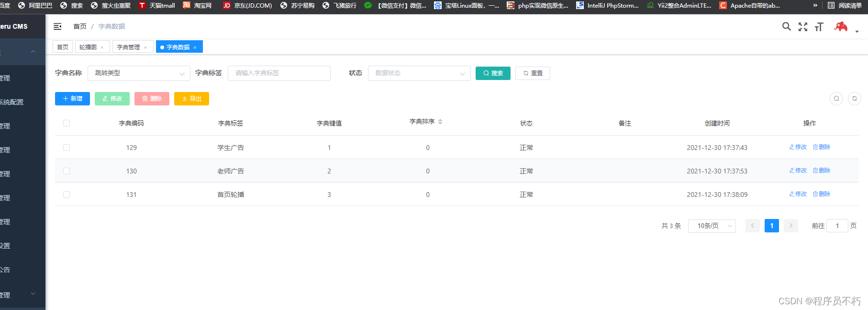Click the 重置 reset button
The width and height of the screenshot is (868, 310).
(533, 73)
